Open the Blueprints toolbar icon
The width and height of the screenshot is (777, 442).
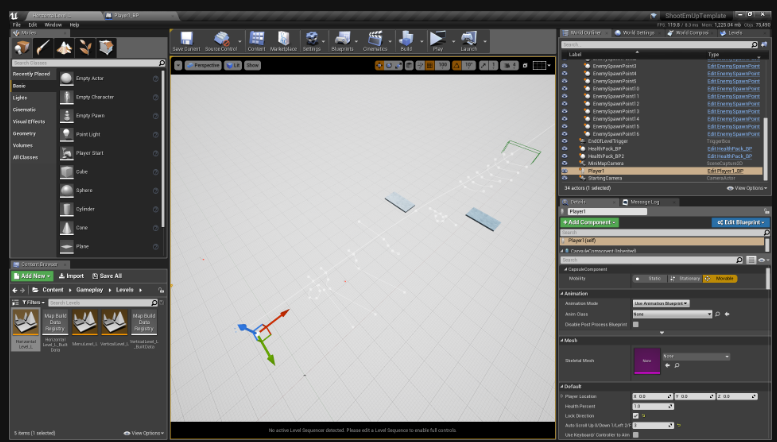click(342, 41)
